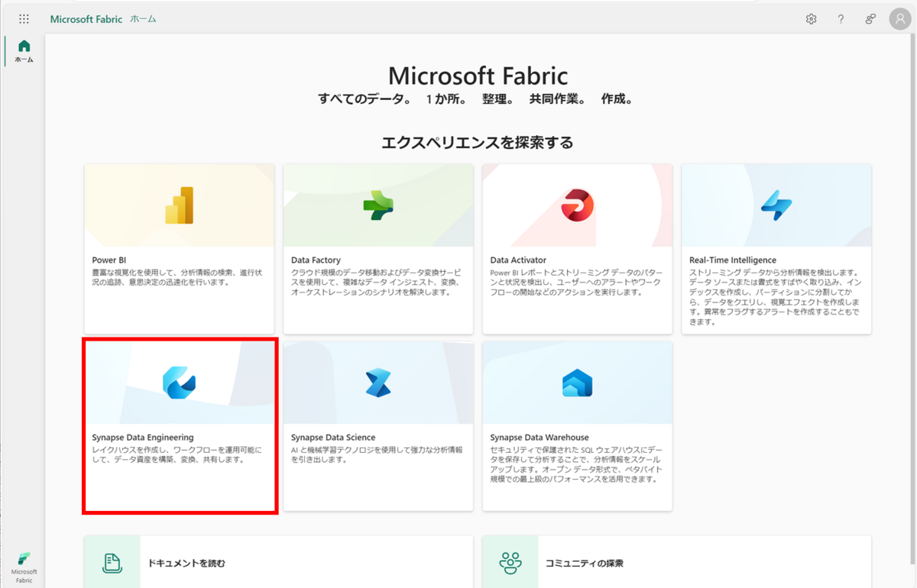Open the Data Factory card title
The height and width of the screenshot is (588, 917).
click(316, 260)
